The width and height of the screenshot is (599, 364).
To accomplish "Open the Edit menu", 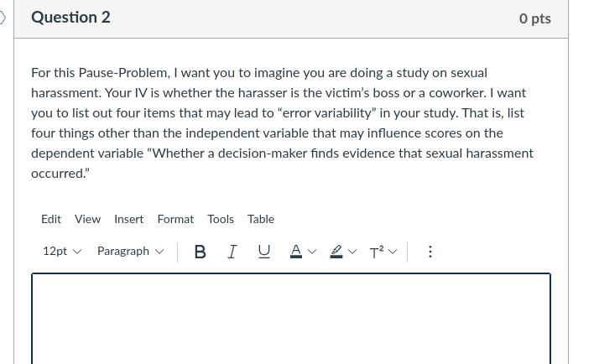I will [51, 219].
